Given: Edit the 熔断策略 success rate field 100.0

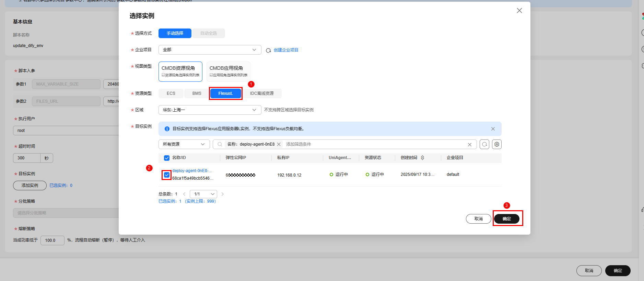Looking at the screenshot, I should click(x=52, y=240).
